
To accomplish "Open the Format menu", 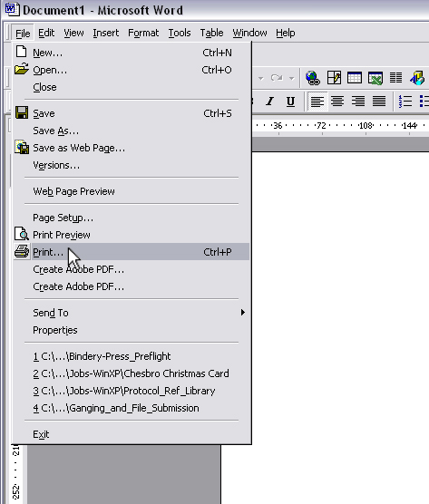I will click(143, 33).
